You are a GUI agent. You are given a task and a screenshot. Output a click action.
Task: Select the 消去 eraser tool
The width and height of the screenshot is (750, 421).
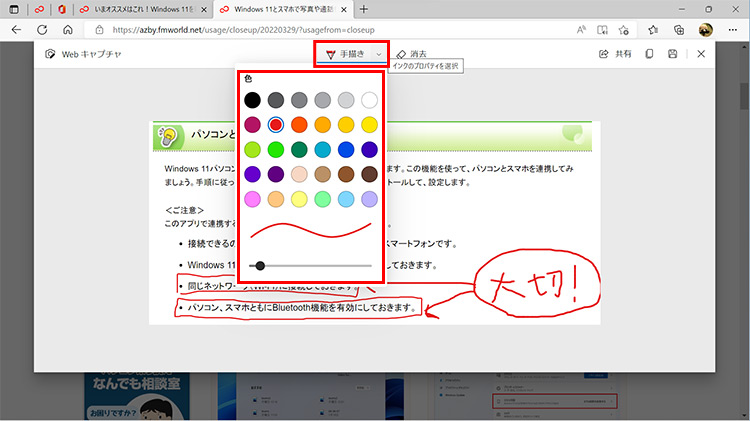click(411, 54)
